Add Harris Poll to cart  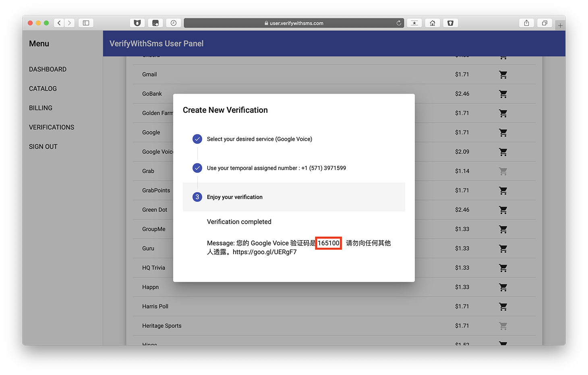[x=503, y=307]
